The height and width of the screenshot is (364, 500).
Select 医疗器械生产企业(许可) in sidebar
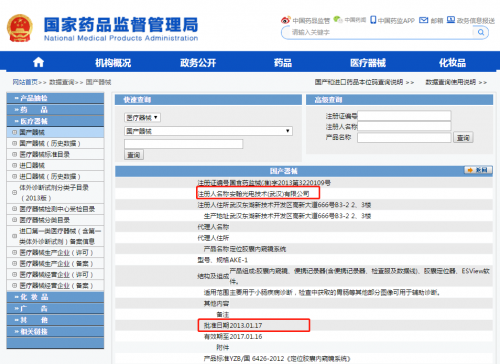[55, 253]
